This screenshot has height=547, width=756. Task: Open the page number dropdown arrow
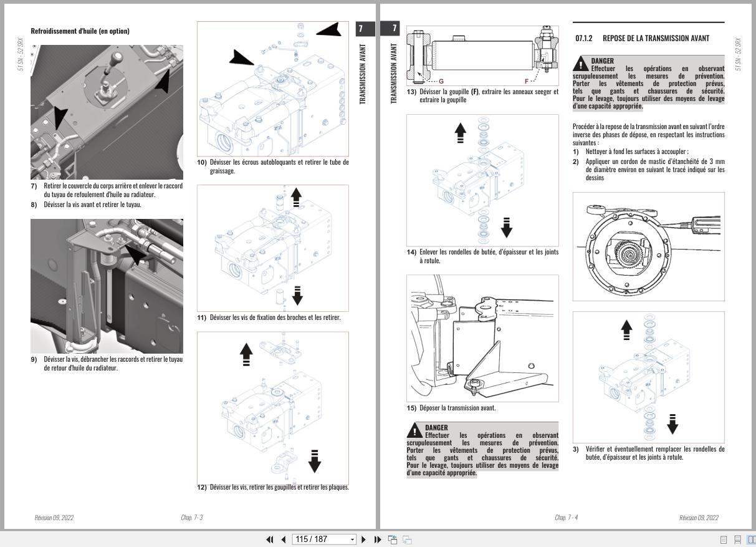[x=352, y=540]
